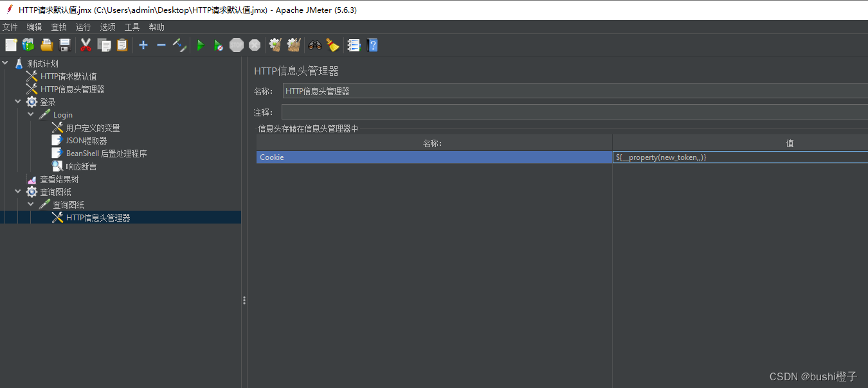The image size is (868, 388).
Task: Open the 编辑 menu
Action: 35,27
